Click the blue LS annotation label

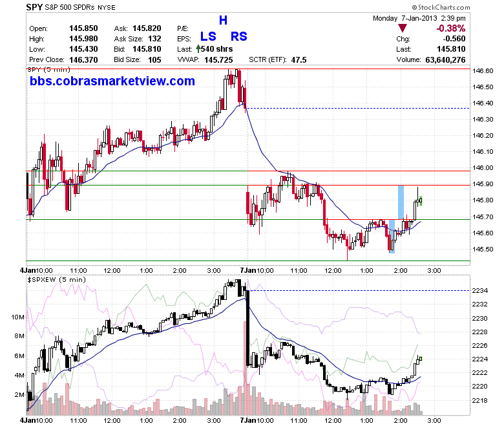[x=208, y=36]
